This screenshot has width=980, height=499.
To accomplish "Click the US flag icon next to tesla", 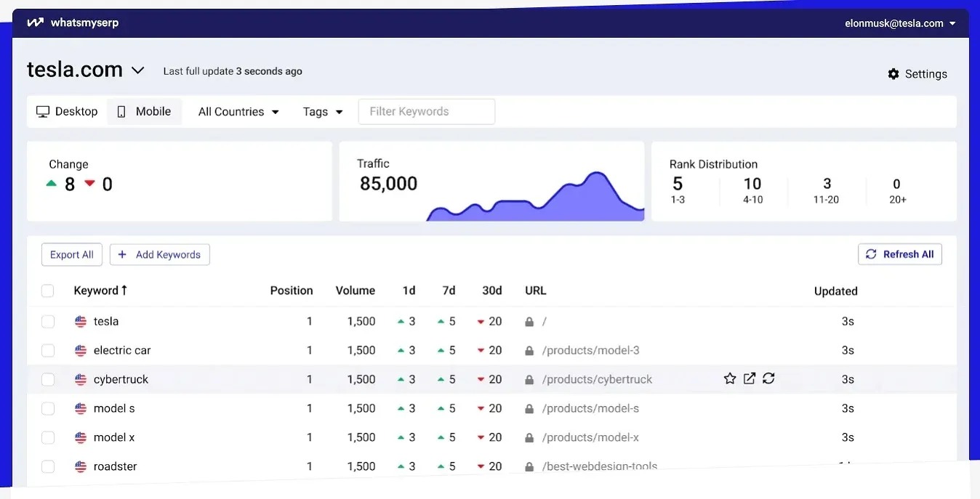I will click(x=81, y=321).
